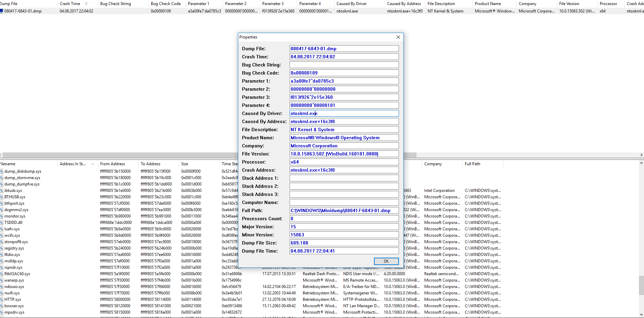The width and height of the screenshot is (644, 318).
Task: Click the Dump File Size field
Action: point(344,243)
